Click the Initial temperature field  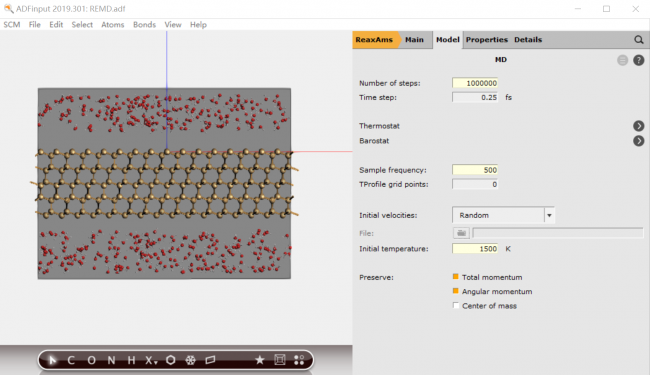click(475, 249)
